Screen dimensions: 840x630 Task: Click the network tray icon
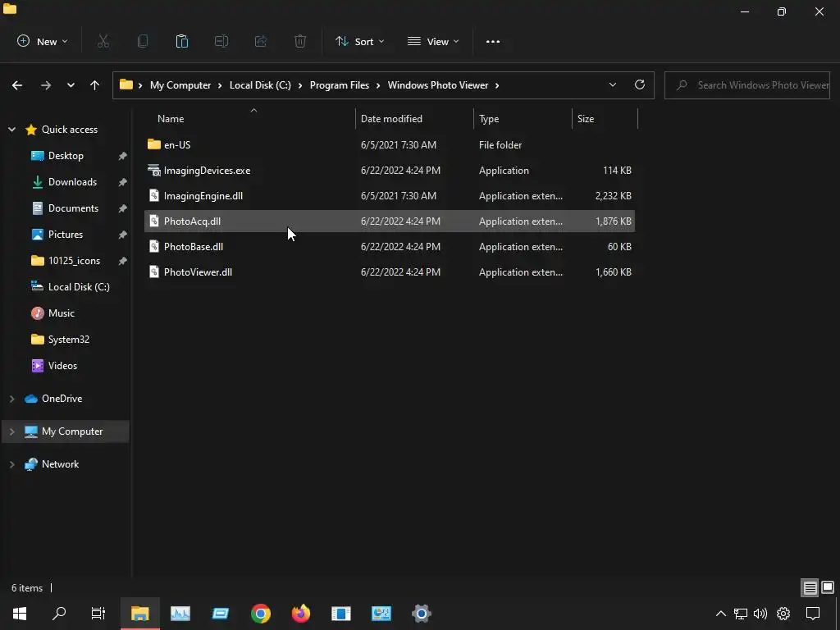741,614
